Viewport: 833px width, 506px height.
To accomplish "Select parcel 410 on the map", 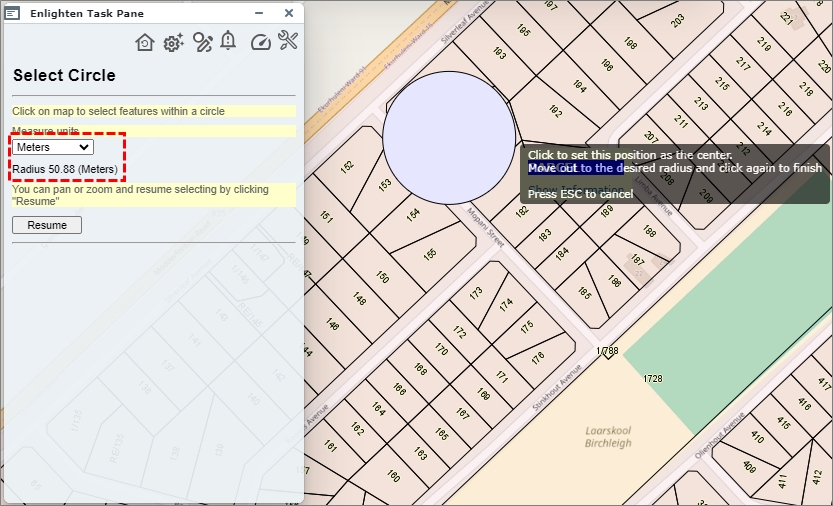I will tap(757, 437).
